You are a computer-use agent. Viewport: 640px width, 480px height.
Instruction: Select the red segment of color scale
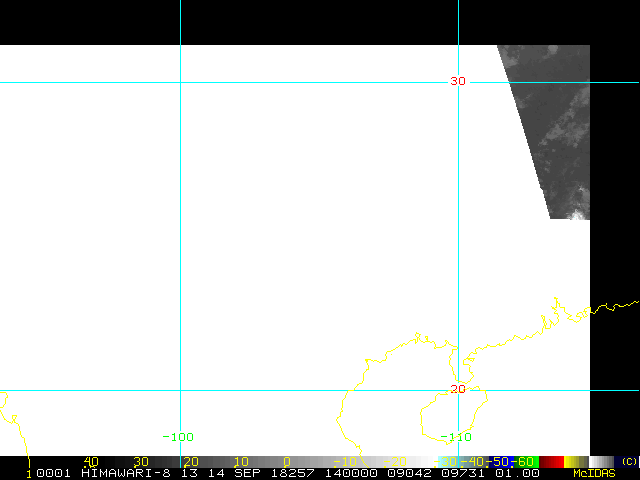coord(552,462)
